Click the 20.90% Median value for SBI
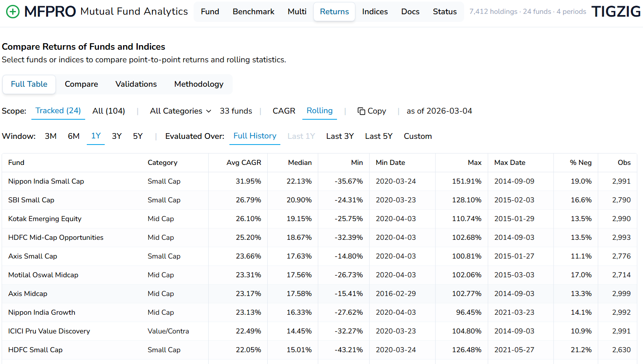 click(x=299, y=200)
